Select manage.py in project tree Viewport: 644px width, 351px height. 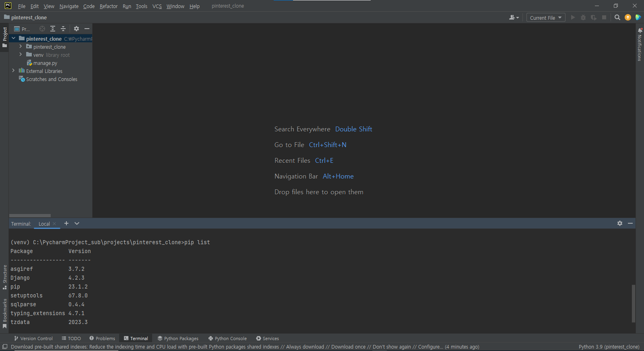[42, 63]
